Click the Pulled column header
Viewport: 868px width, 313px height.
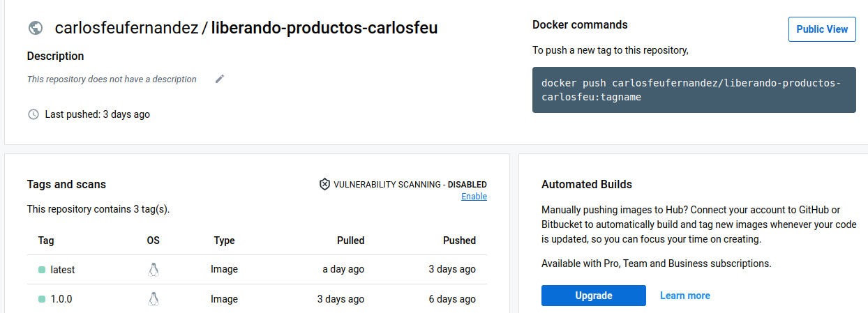(350, 241)
